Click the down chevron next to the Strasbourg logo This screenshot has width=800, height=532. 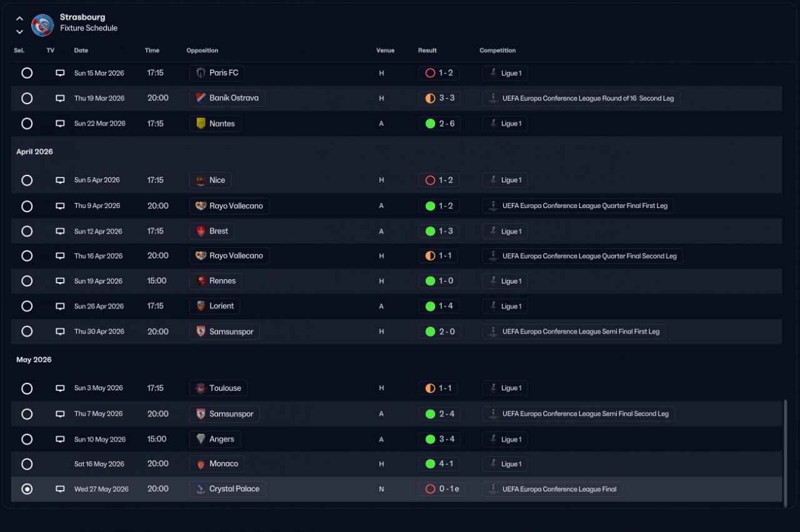pyautogui.click(x=19, y=31)
